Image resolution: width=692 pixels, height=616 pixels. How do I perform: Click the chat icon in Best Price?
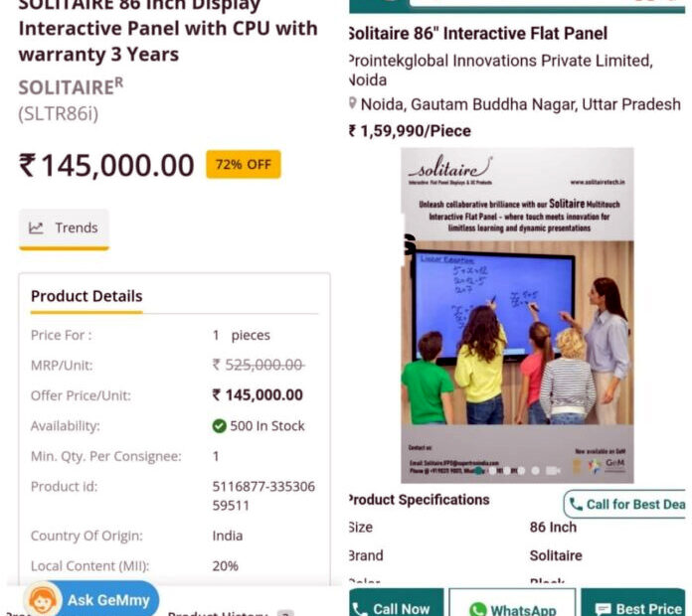[603, 609]
